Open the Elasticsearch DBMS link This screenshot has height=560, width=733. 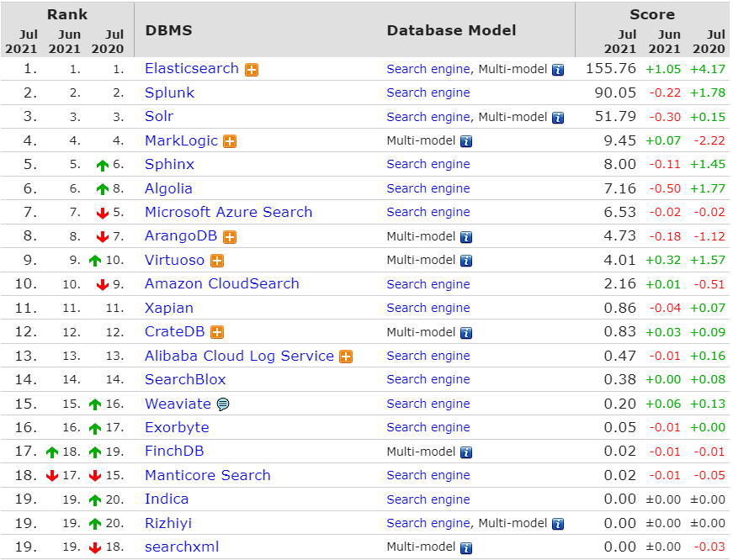(192, 69)
